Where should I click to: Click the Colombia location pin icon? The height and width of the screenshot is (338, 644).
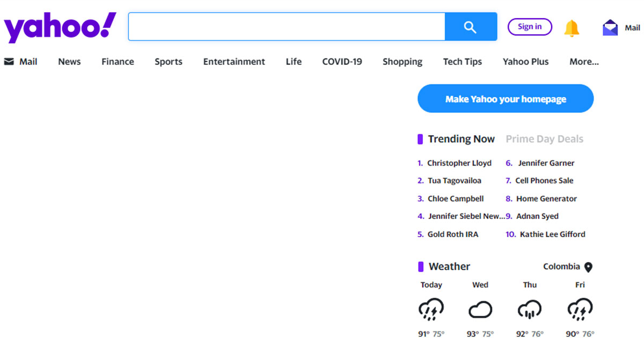pyautogui.click(x=588, y=267)
